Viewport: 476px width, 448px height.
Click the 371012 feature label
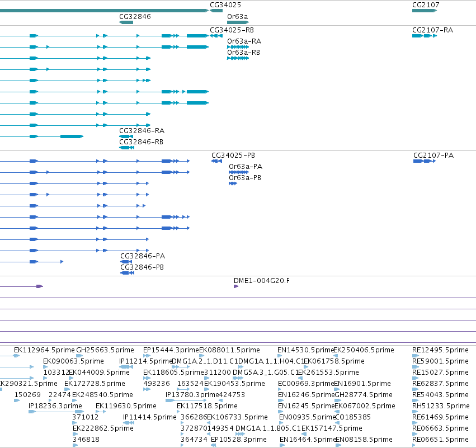[86, 417]
